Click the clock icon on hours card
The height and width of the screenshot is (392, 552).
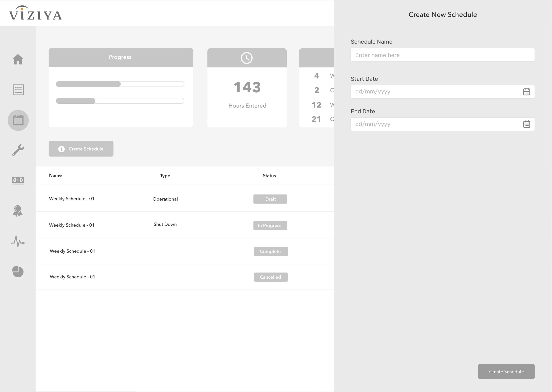coord(246,58)
